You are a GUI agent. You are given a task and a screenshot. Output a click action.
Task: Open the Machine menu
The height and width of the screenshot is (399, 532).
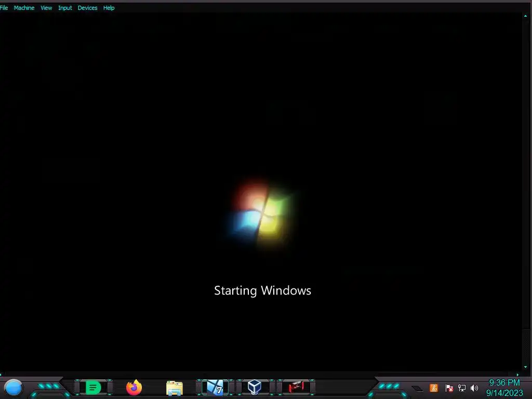point(24,8)
